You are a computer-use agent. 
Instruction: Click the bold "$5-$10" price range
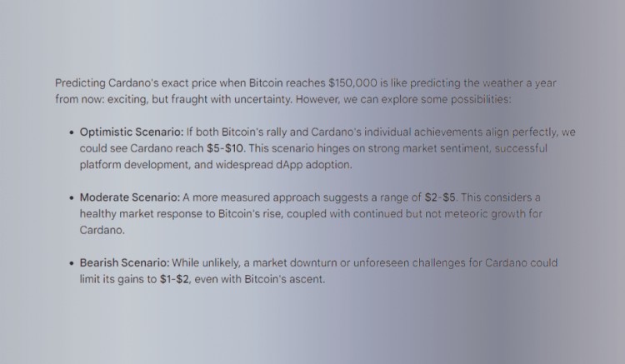(x=225, y=148)
